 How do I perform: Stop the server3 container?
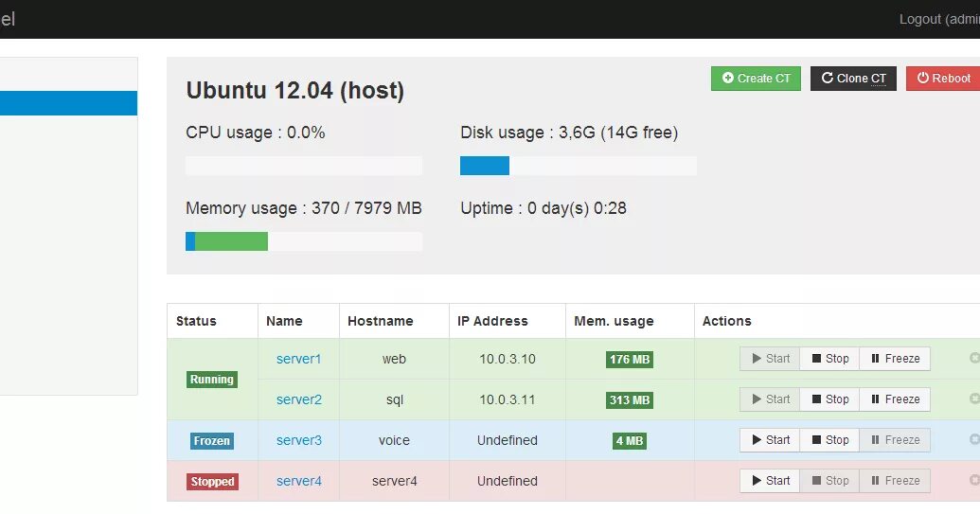coord(829,440)
